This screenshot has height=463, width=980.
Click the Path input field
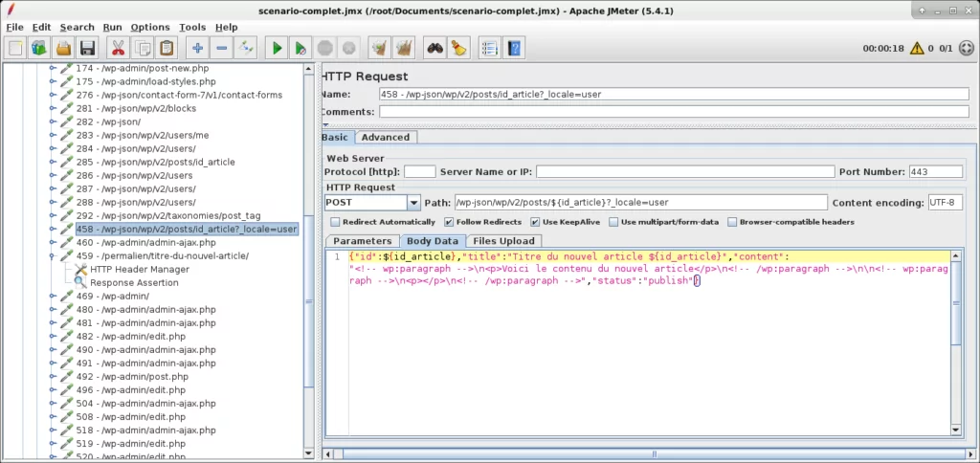[640, 203]
